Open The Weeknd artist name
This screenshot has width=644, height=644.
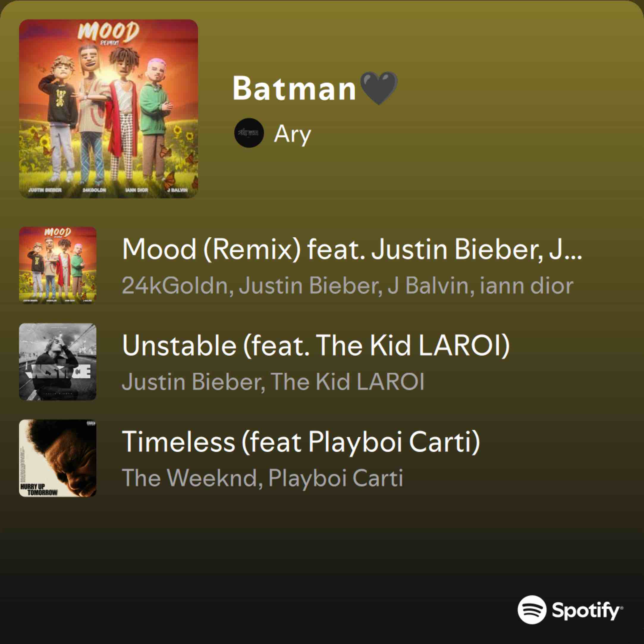click(x=189, y=478)
